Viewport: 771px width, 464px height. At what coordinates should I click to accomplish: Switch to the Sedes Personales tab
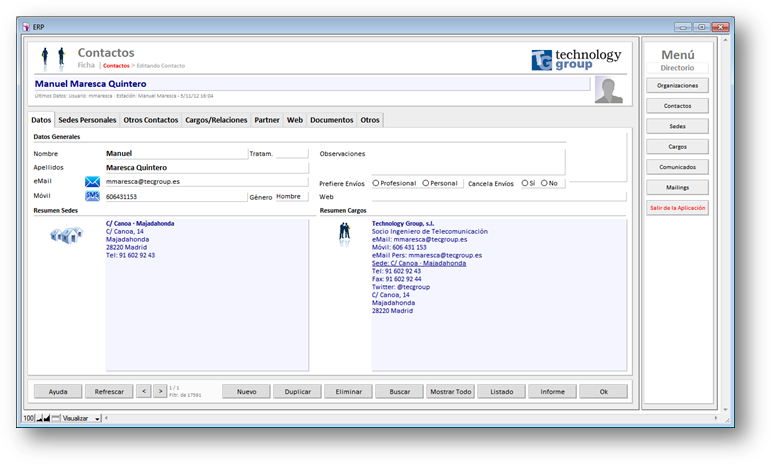(x=89, y=120)
